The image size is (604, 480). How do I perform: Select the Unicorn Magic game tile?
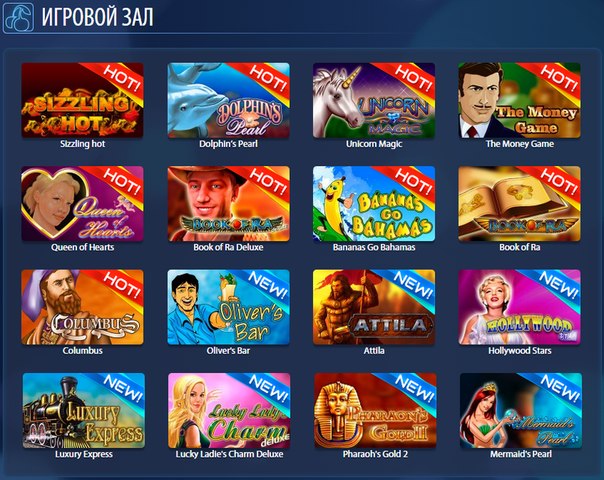(374, 100)
